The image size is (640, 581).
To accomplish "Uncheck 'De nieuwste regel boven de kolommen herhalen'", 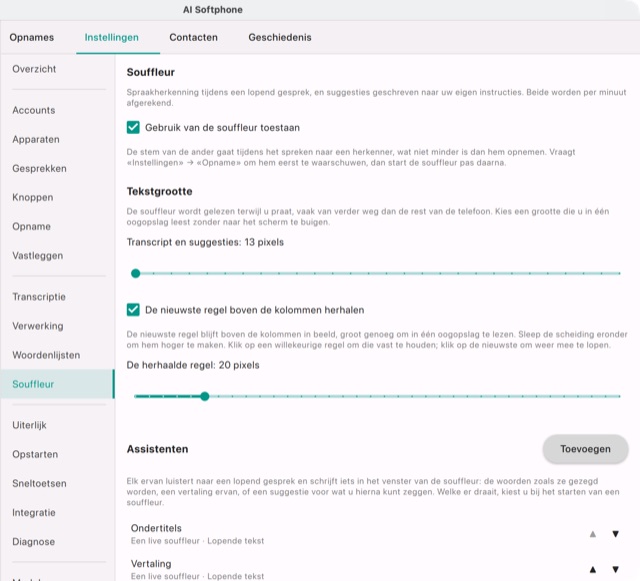I will click(133, 309).
